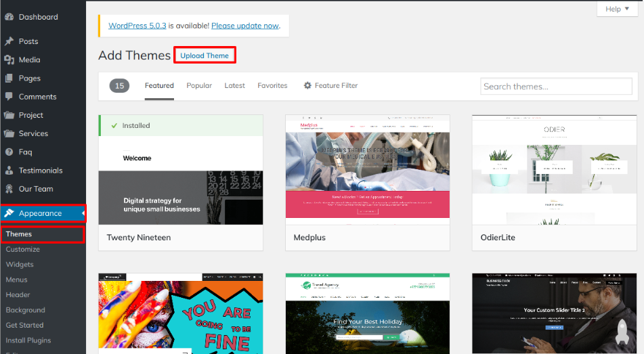Click the Medplus theme name

309,238
